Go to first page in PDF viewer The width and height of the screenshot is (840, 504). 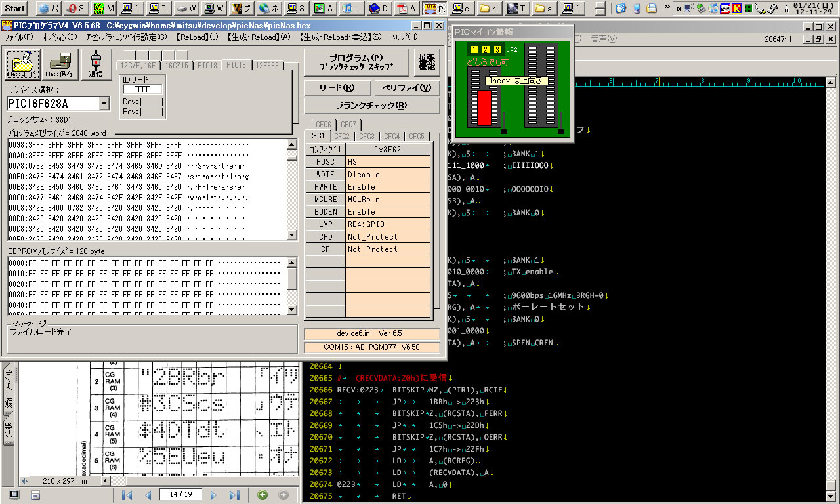[x=127, y=495]
